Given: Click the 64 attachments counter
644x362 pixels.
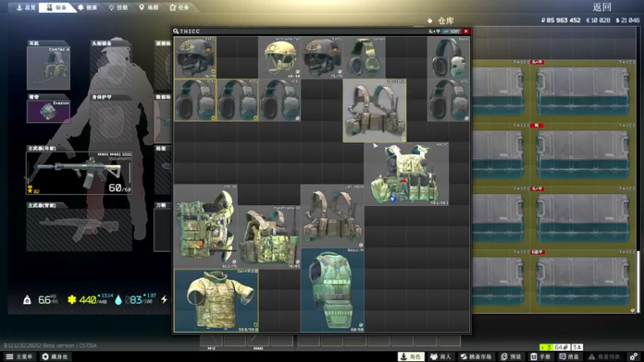Looking at the screenshot, I should tap(561, 348).
